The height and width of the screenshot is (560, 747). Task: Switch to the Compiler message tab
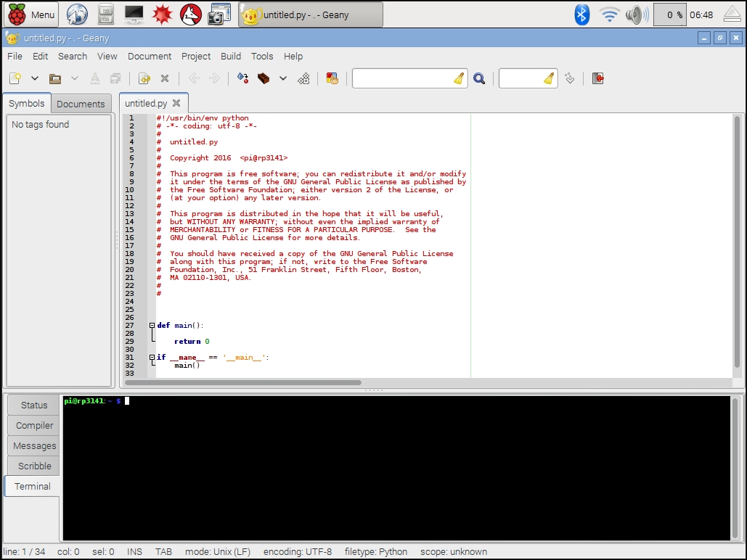click(x=34, y=426)
